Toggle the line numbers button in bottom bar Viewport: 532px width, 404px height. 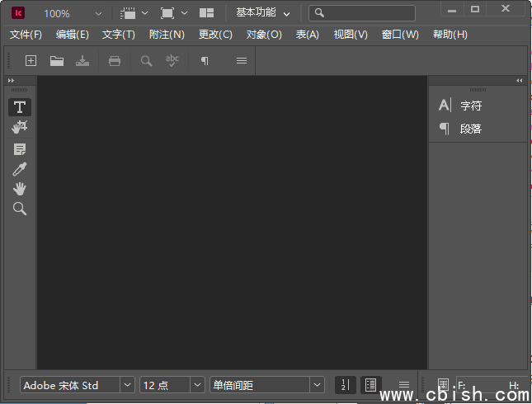tap(346, 385)
